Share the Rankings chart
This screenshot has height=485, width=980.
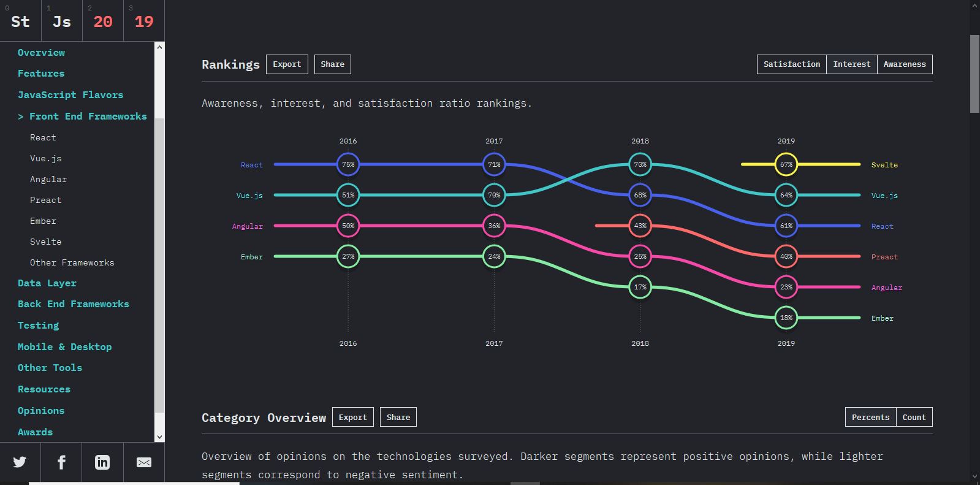332,64
